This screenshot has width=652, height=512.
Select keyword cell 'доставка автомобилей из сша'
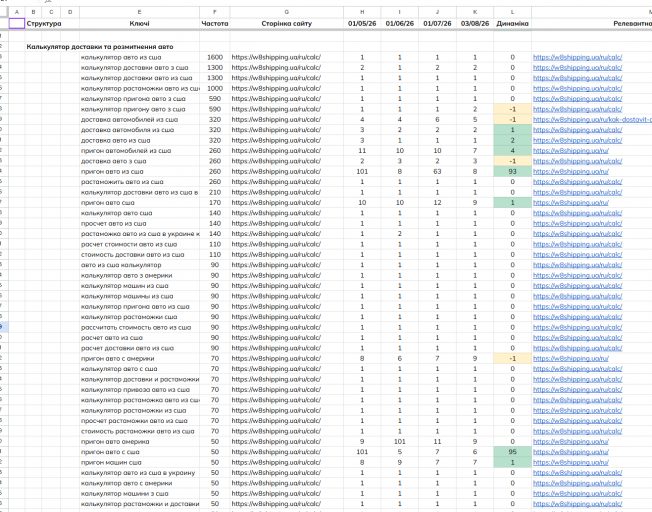(139, 120)
